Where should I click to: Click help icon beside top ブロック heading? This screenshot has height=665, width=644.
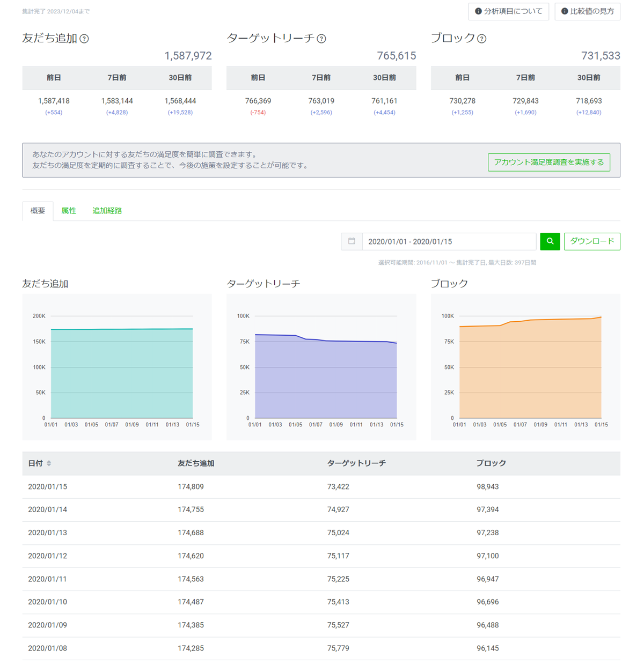[482, 39]
